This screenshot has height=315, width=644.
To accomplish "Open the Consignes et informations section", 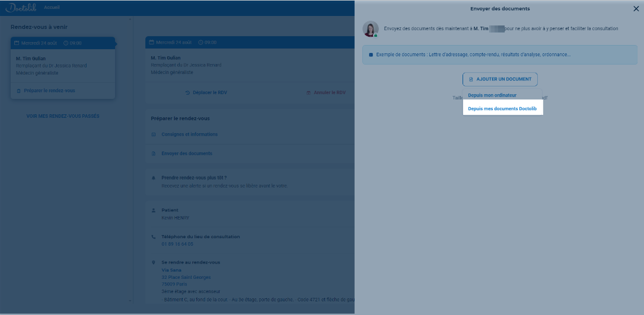I will coord(189,134).
